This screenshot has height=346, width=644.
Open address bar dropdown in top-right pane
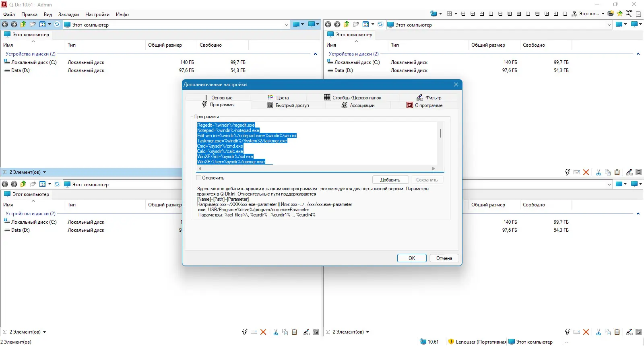coord(609,25)
